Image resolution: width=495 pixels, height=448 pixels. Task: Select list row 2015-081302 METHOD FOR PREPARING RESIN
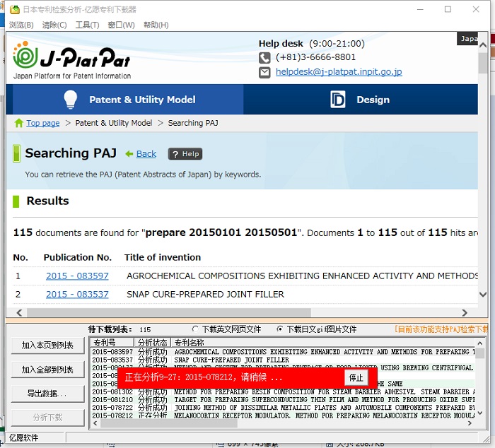pyautogui.click(x=283, y=391)
